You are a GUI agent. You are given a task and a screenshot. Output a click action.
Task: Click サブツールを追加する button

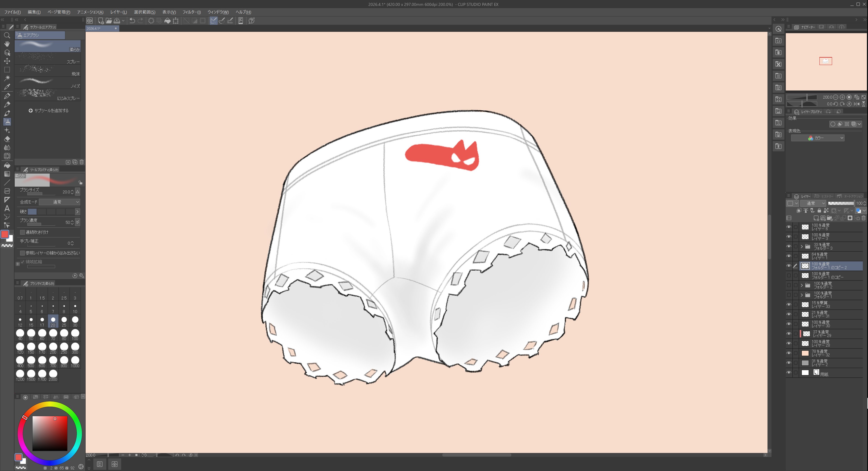click(49, 110)
